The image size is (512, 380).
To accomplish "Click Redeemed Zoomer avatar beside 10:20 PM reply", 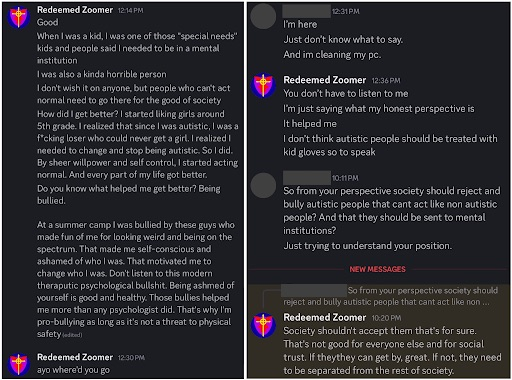I will click(263, 325).
